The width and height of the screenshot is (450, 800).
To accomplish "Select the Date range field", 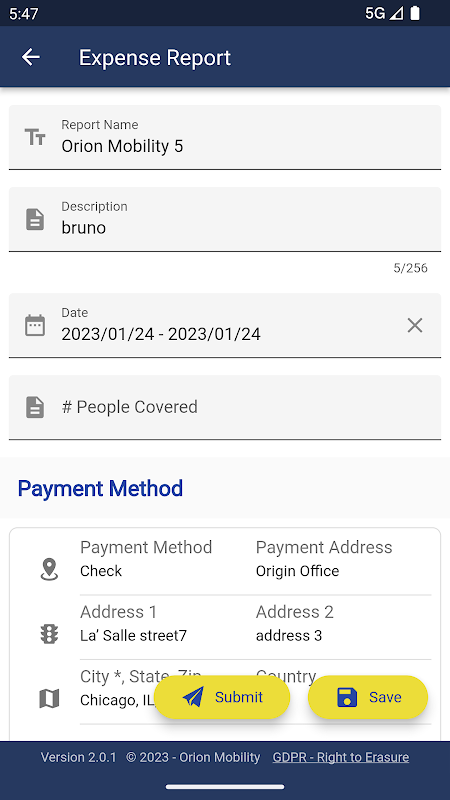I will pyautogui.click(x=225, y=326).
